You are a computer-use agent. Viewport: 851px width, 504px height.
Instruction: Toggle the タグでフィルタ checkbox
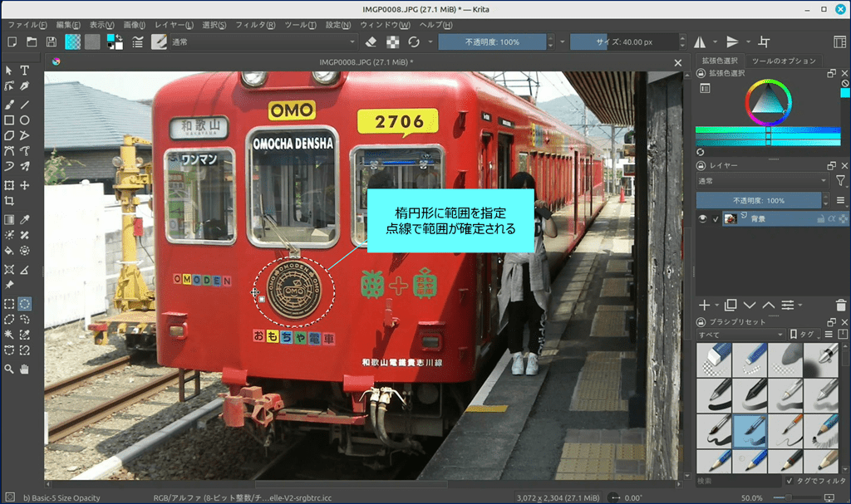point(789,481)
